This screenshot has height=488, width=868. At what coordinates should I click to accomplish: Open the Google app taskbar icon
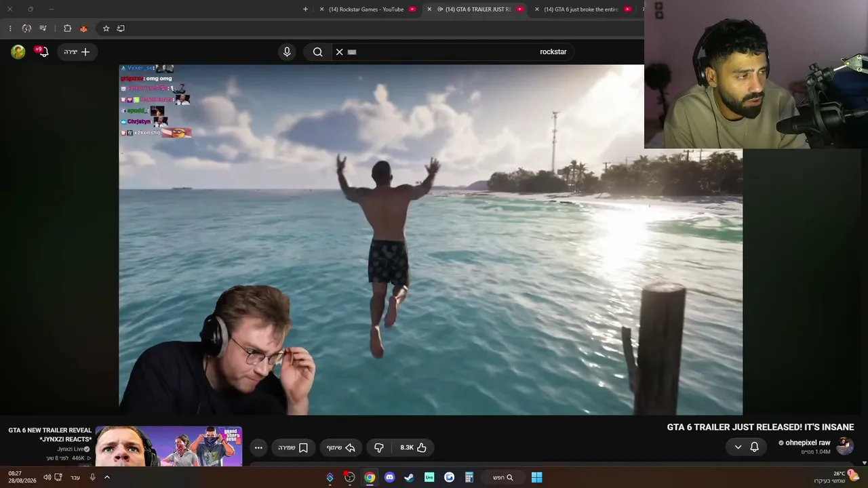(x=449, y=477)
